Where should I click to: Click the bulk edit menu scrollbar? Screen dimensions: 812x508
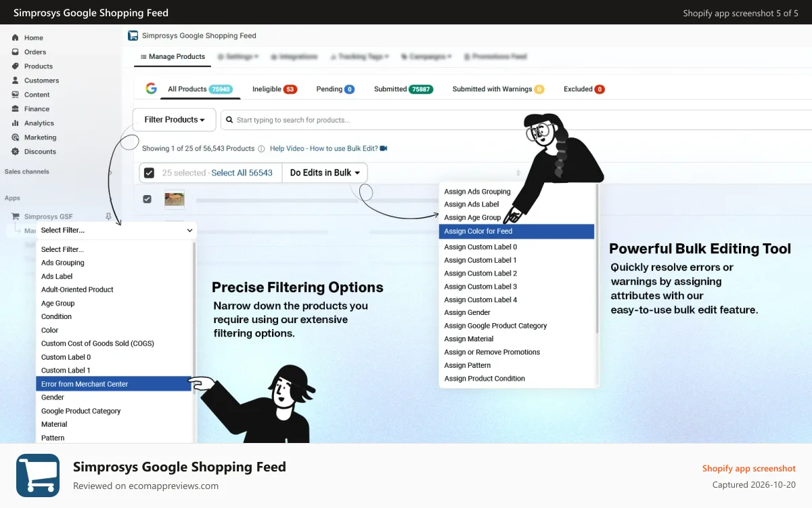597,259
